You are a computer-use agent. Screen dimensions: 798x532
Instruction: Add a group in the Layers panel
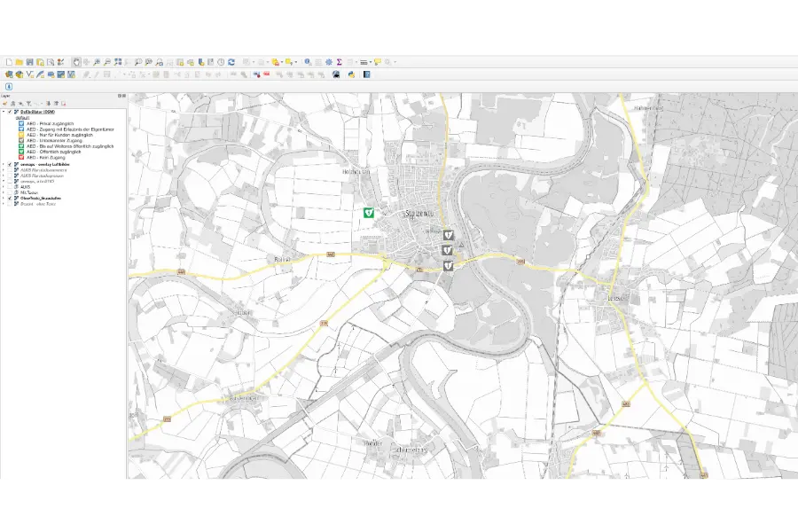12,104
